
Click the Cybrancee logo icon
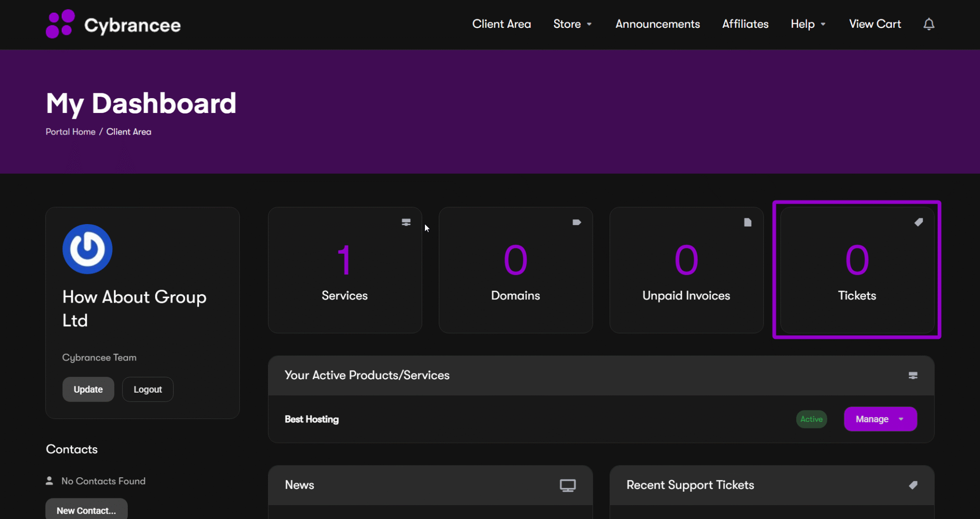(60, 24)
